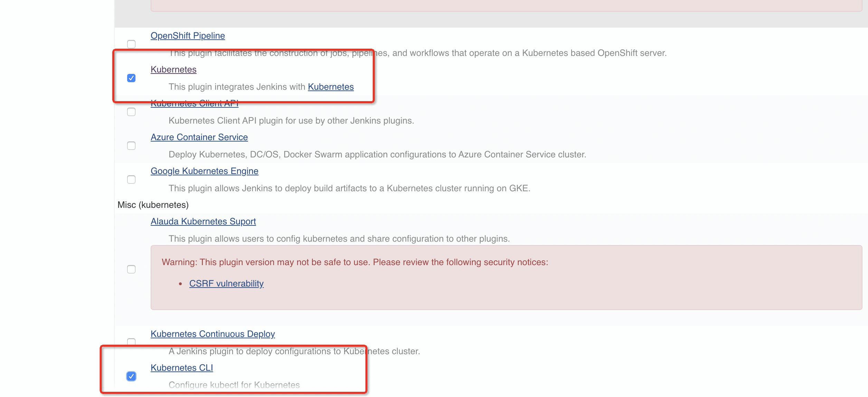Open the OpenShift Pipeline plugin link
This screenshot has width=868, height=397.
[x=188, y=36]
